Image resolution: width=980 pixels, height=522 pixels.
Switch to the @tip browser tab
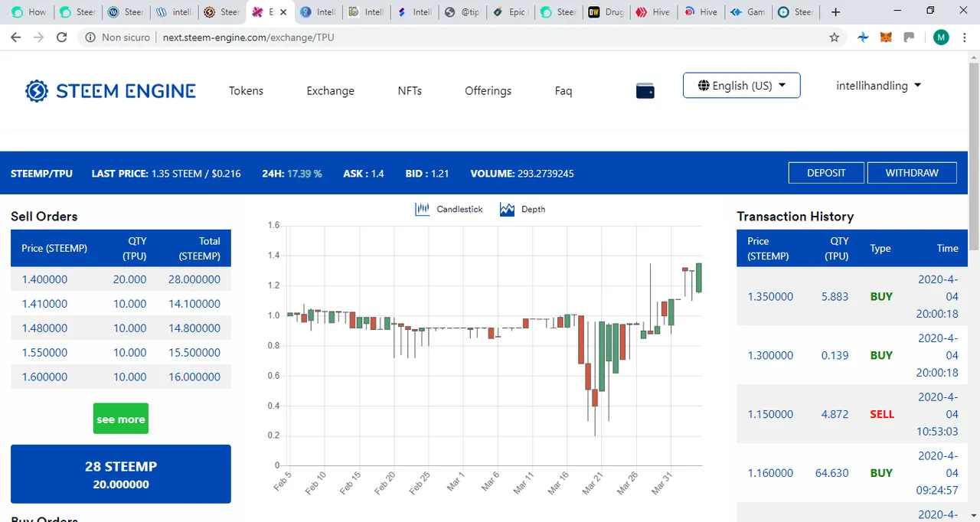tap(462, 12)
